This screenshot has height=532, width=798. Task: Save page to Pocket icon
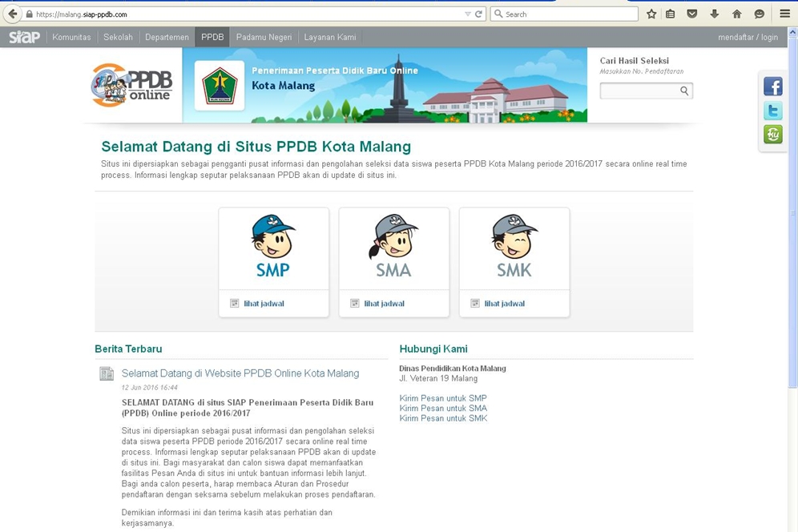pyautogui.click(x=693, y=14)
